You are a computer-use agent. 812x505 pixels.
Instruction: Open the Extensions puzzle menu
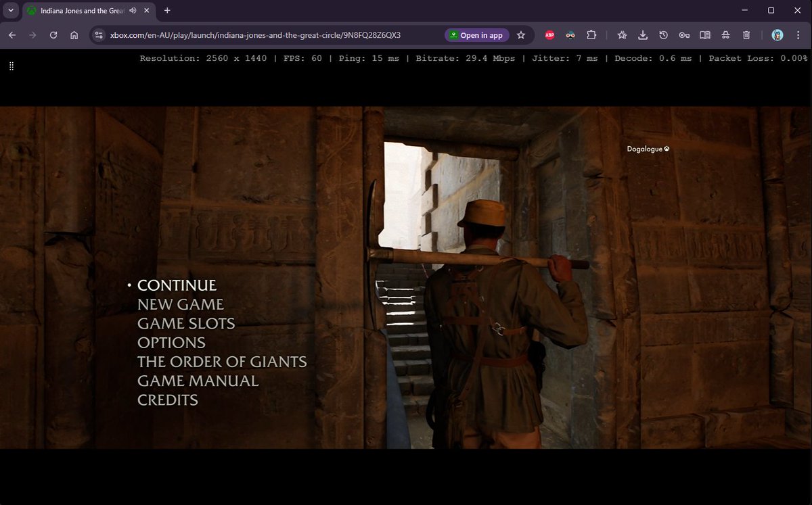(591, 35)
